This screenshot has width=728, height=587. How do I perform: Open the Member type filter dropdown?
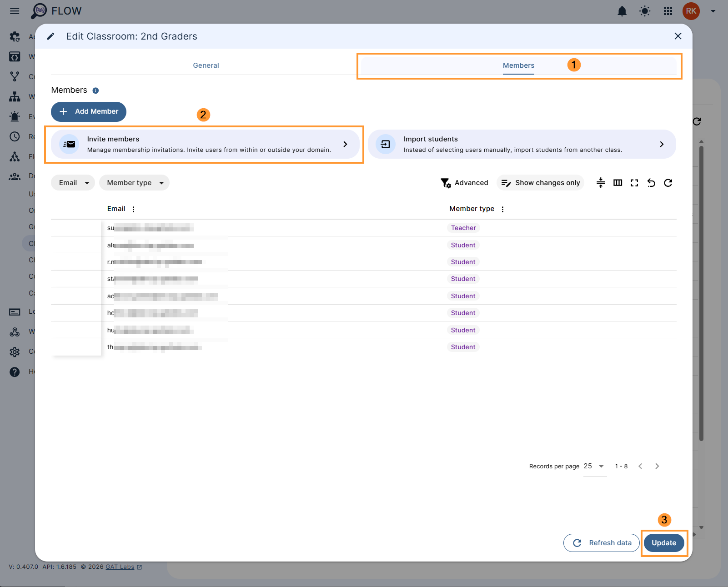pos(134,183)
